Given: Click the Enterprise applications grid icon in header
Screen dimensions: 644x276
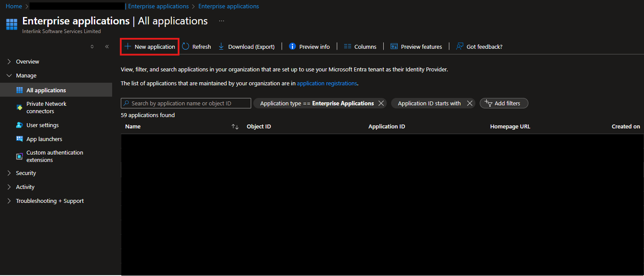Looking at the screenshot, I should 12,24.
